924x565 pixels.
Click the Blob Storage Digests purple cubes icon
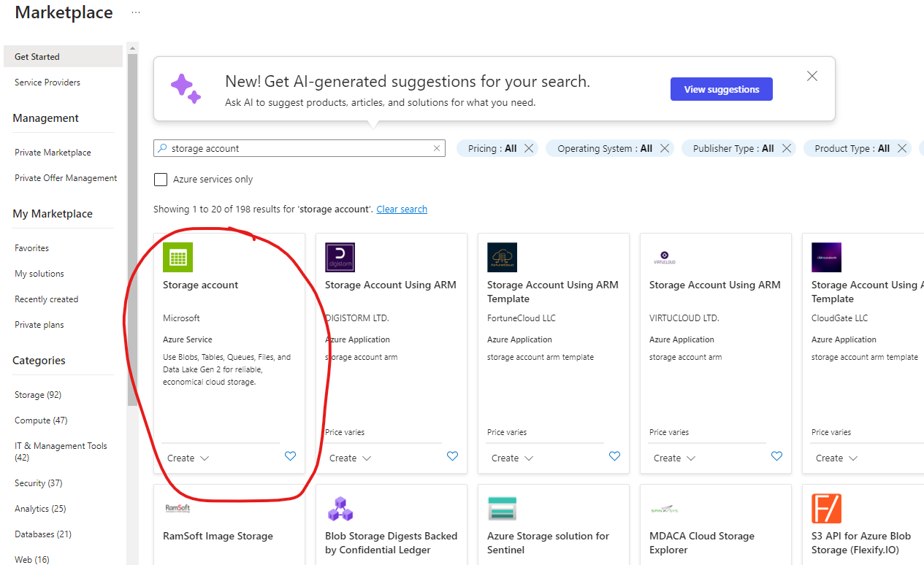coord(340,508)
